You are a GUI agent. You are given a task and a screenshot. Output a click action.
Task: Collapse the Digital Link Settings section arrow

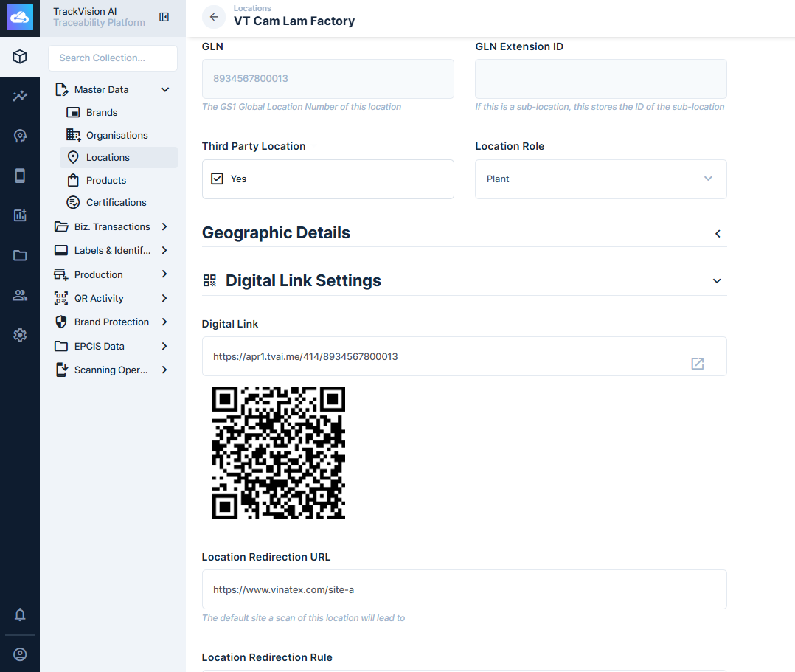[x=717, y=281]
